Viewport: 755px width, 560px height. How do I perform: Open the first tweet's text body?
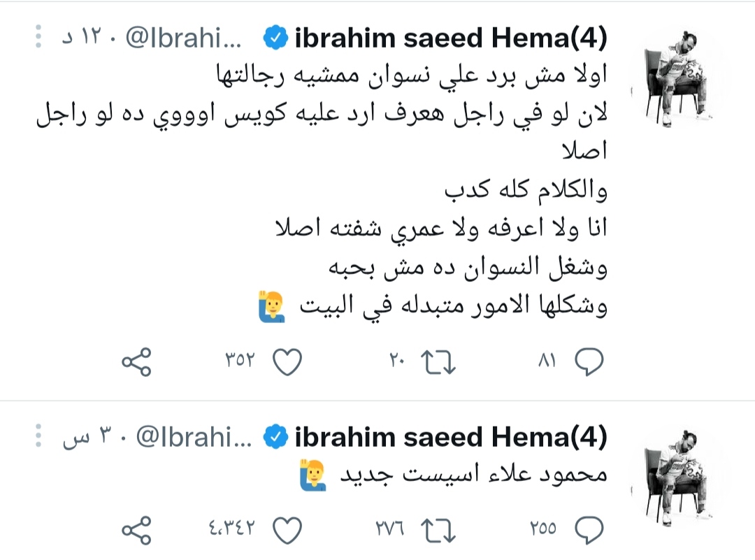[391, 189]
